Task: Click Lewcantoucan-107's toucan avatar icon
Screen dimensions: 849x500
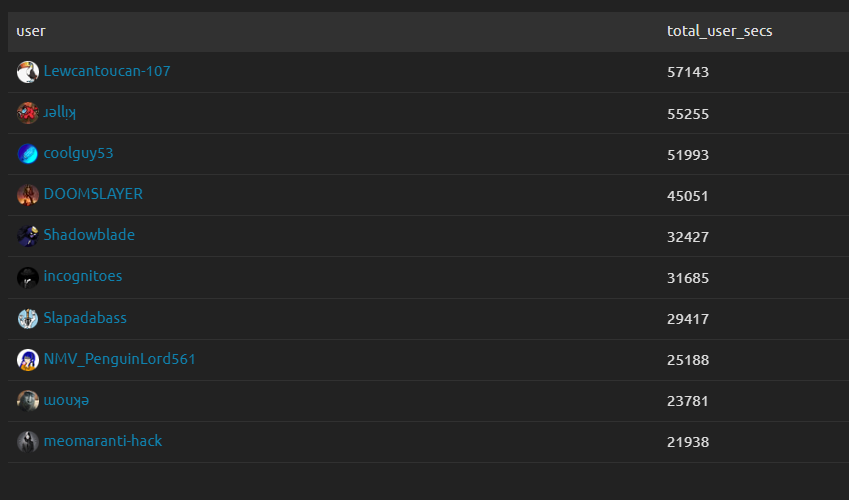Action: (x=28, y=72)
